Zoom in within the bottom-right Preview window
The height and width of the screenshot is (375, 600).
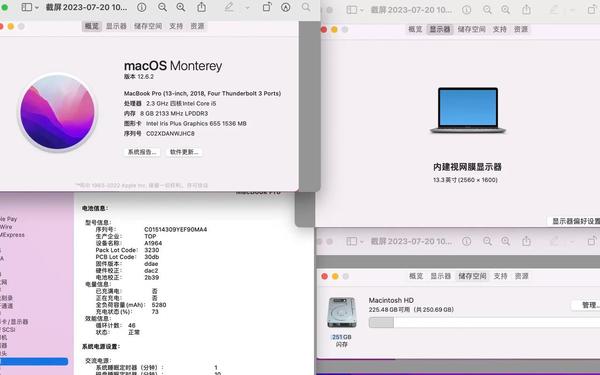click(505, 241)
